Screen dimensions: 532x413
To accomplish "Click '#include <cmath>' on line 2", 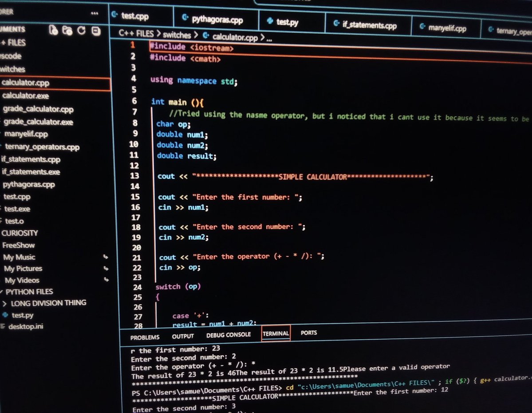I will tap(185, 58).
